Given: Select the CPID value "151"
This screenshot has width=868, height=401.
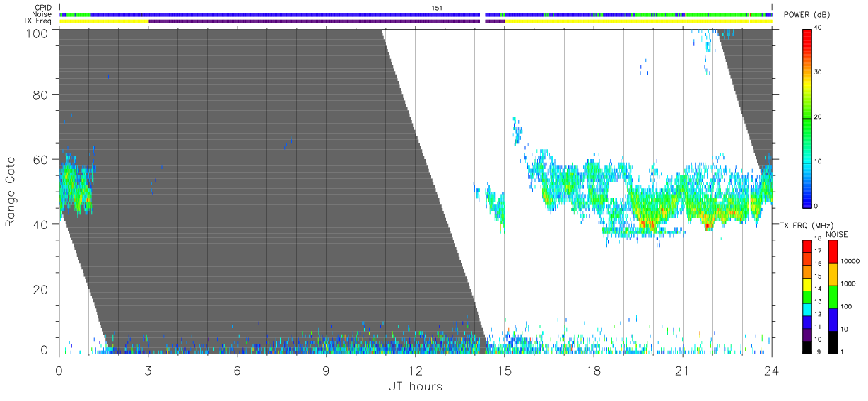Looking at the screenshot, I should pyautogui.click(x=438, y=8).
